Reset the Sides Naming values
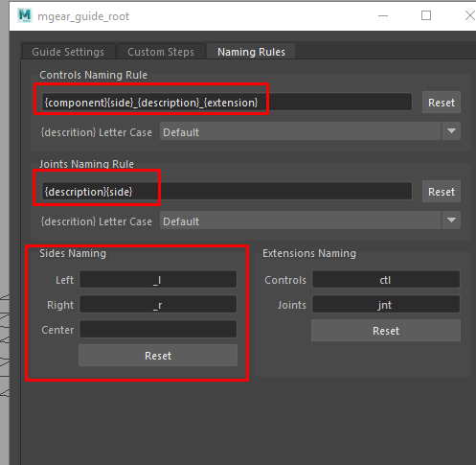The image size is (476, 465). 158,356
